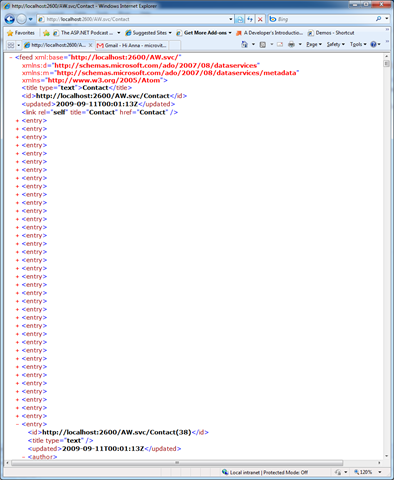Screen dimensions: 394x480
Task: Open the address bar dropdown arrow
Action: click(231, 19)
